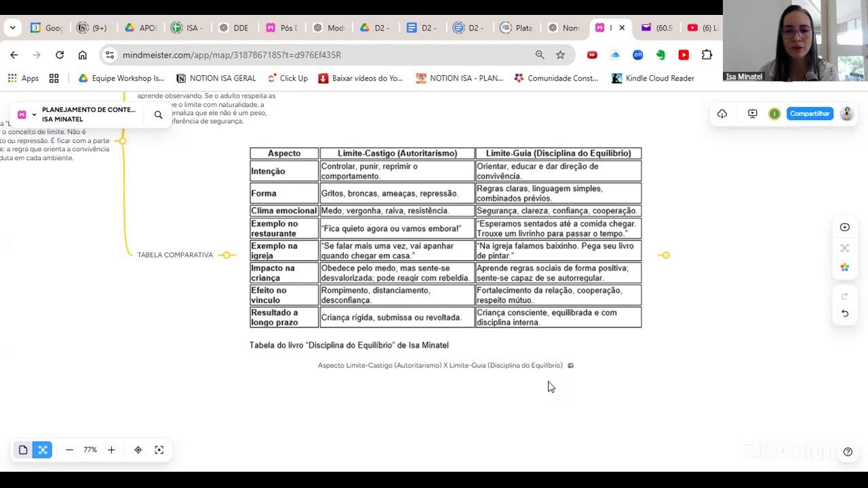Open the tab groups grid icon
The image size is (868, 488).
(x=54, y=78)
